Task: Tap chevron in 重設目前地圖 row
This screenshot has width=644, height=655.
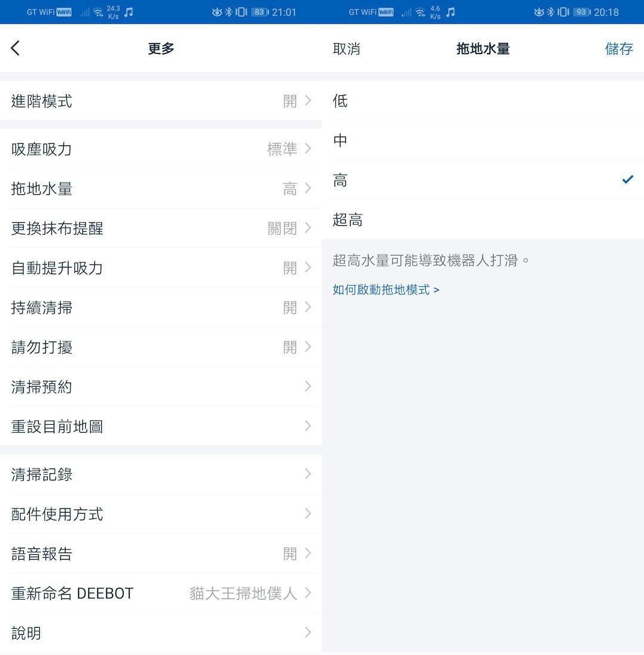Action: click(308, 426)
